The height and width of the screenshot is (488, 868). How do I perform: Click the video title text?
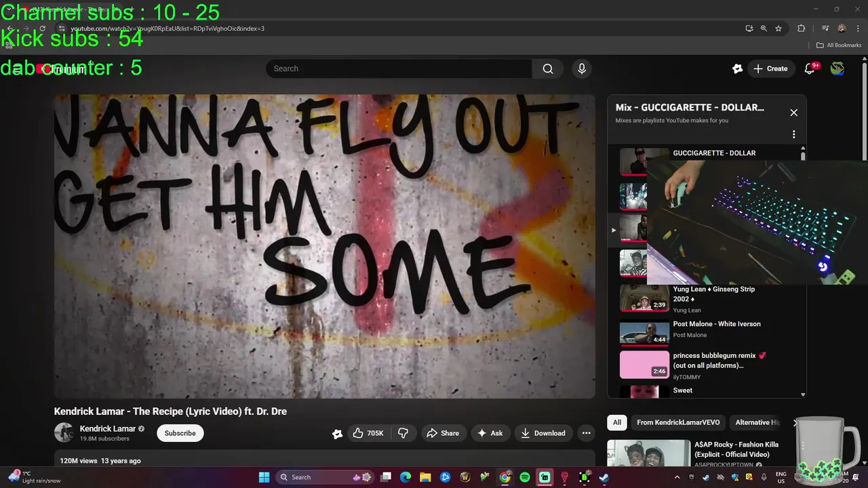coord(170,411)
